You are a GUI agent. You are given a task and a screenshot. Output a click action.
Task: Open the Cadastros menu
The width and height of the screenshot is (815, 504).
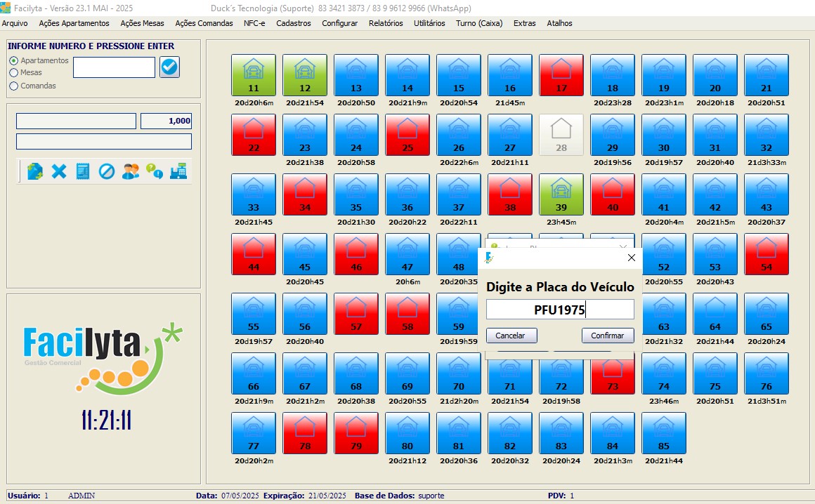tap(294, 23)
